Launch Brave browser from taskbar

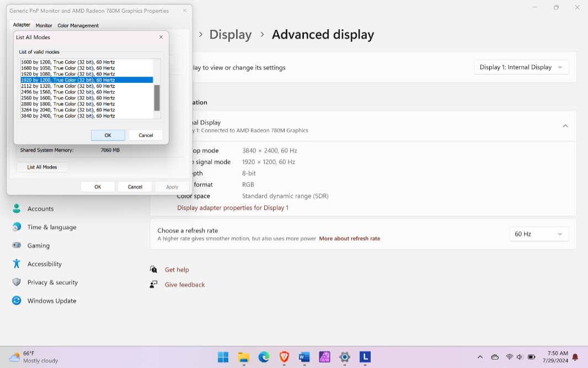(x=284, y=357)
